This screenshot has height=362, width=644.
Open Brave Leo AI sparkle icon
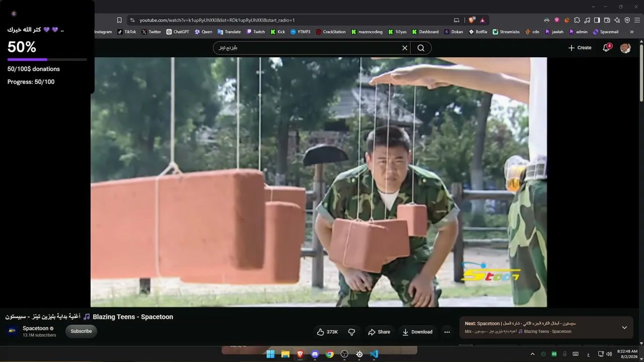617,20
